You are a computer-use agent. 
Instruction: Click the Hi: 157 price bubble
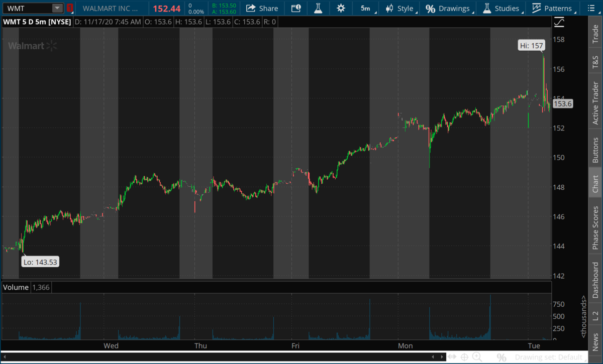[532, 46]
